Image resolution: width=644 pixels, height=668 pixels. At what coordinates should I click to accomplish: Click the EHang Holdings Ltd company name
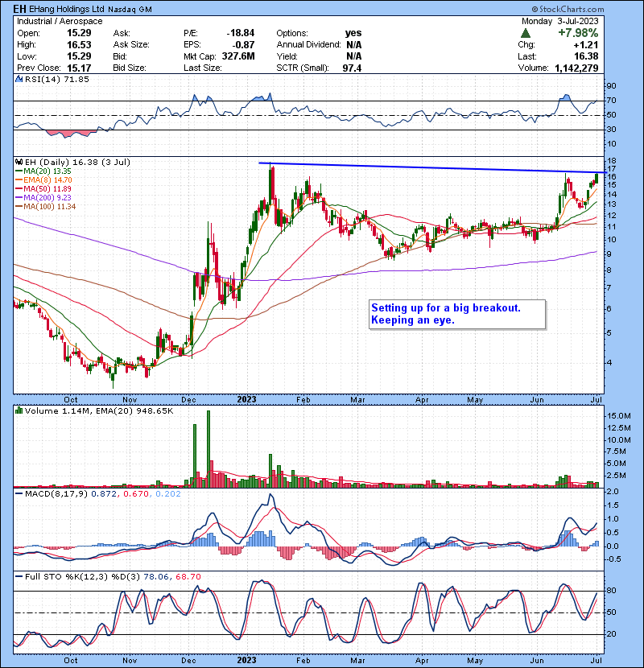tap(68, 9)
